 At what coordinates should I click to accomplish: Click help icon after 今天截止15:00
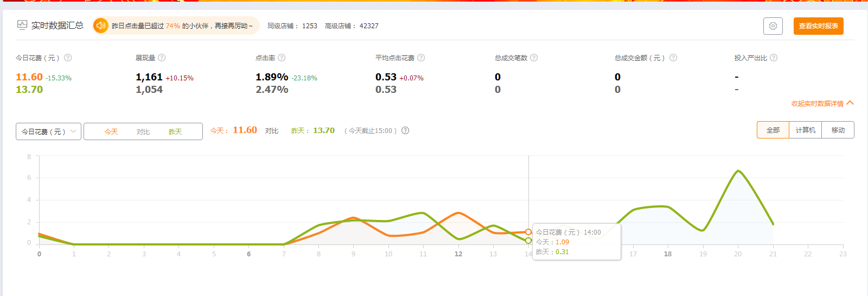click(405, 130)
